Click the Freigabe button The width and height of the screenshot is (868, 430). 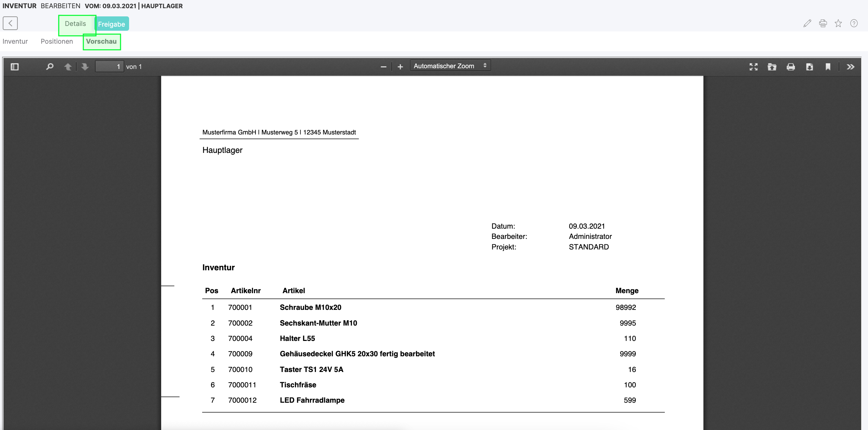111,24
